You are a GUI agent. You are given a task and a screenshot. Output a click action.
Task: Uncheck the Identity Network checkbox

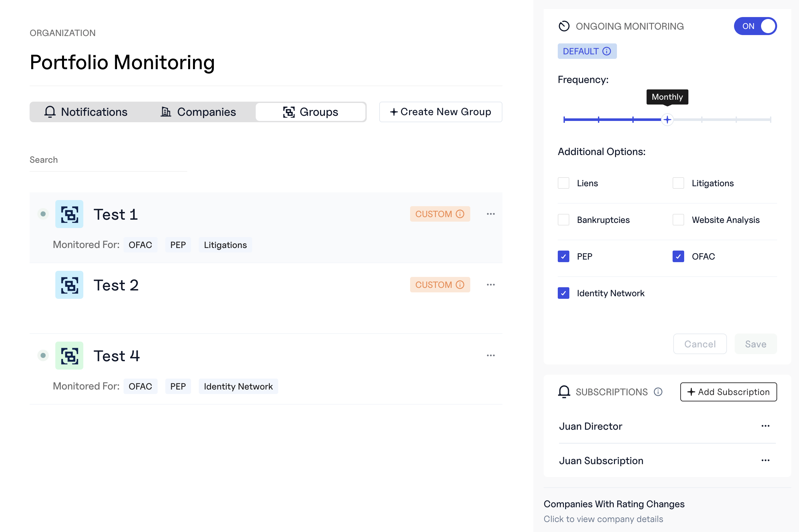pos(564,293)
